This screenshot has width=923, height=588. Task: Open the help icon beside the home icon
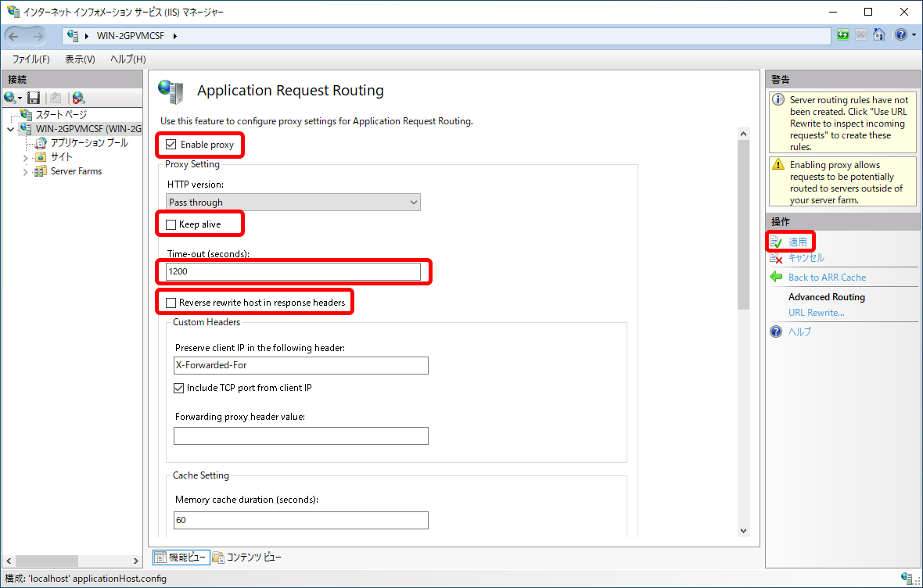(900, 34)
